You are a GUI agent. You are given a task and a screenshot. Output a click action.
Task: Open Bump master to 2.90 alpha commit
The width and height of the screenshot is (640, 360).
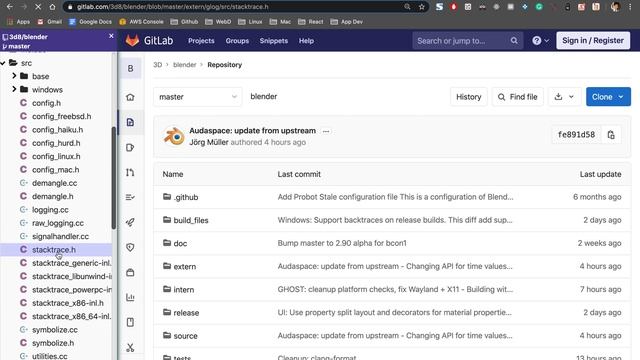pyautogui.click(x=342, y=243)
